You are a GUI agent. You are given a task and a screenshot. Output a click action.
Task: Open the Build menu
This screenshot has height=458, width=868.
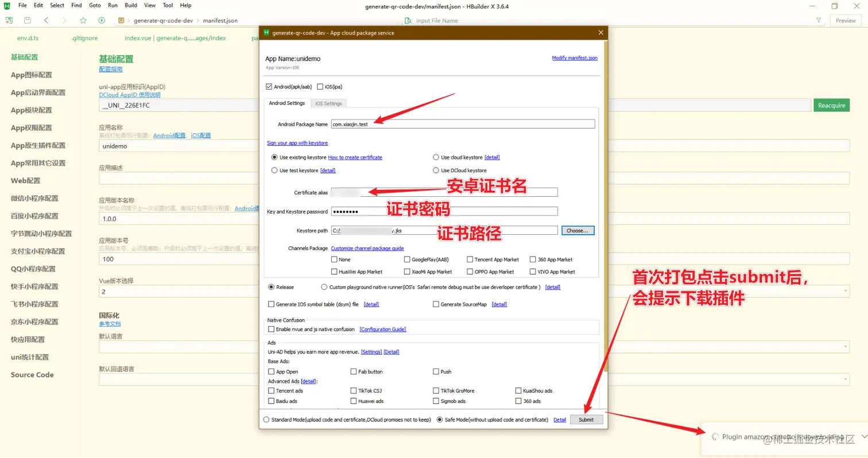[x=131, y=5]
